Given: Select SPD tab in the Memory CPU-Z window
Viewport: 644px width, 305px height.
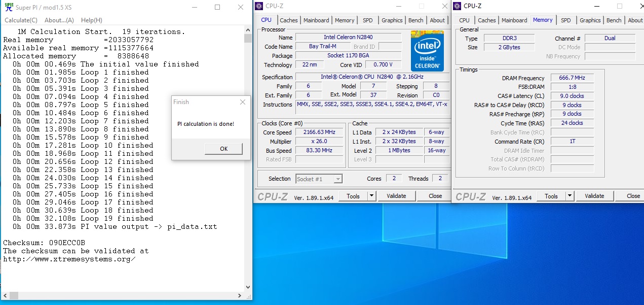Looking at the screenshot, I should click(x=566, y=20).
